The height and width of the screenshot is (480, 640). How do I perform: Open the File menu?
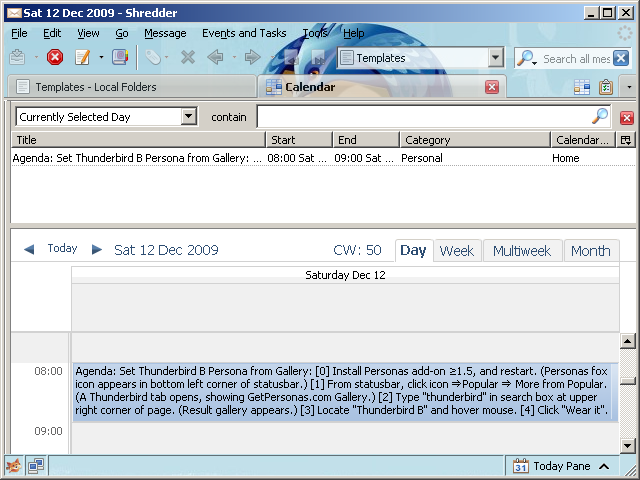point(19,33)
